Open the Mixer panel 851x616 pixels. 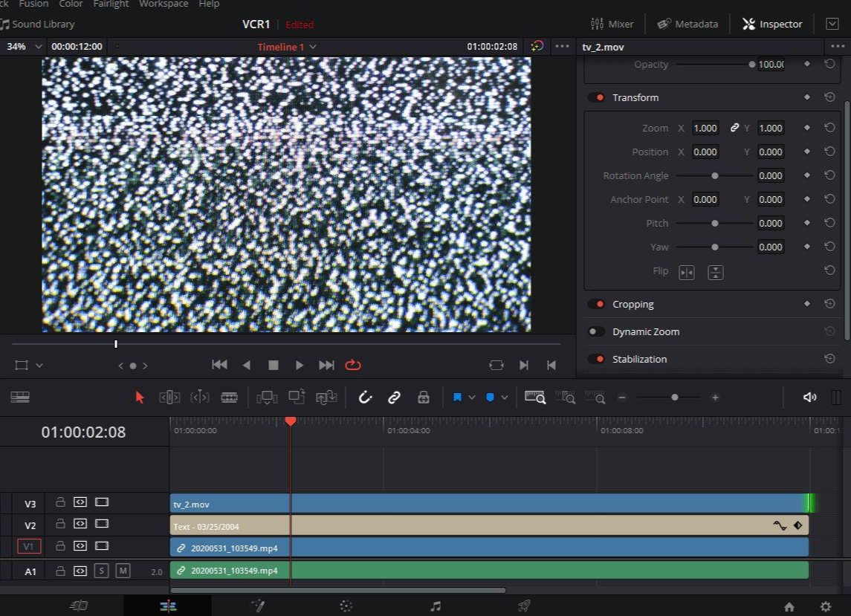612,24
